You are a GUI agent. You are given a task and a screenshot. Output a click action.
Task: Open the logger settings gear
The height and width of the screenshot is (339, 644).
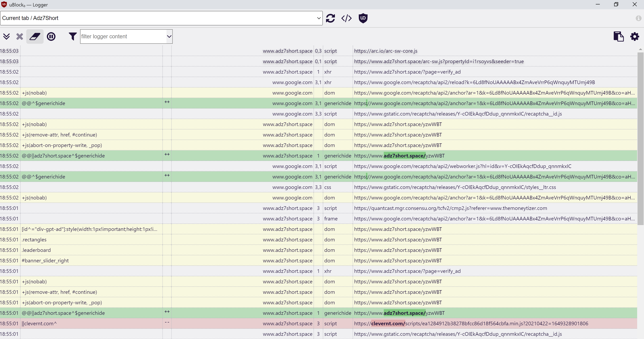(x=634, y=37)
